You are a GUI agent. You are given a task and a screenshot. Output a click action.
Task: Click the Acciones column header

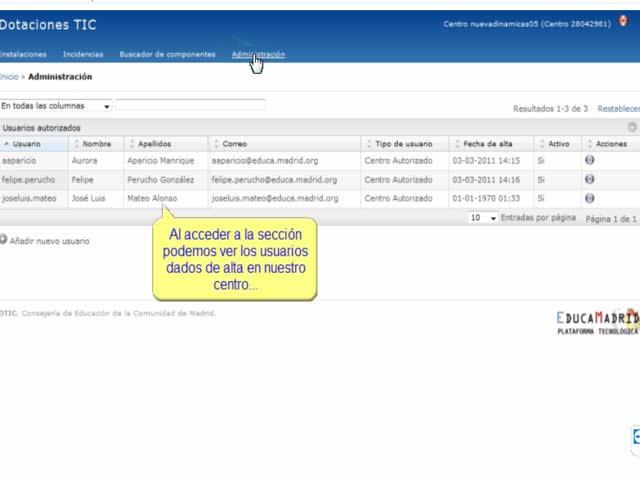pos(611,144)
